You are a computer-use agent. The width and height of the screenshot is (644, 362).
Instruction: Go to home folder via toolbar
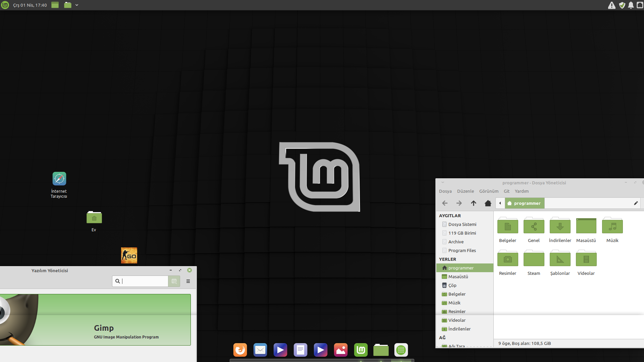[488, 203]
